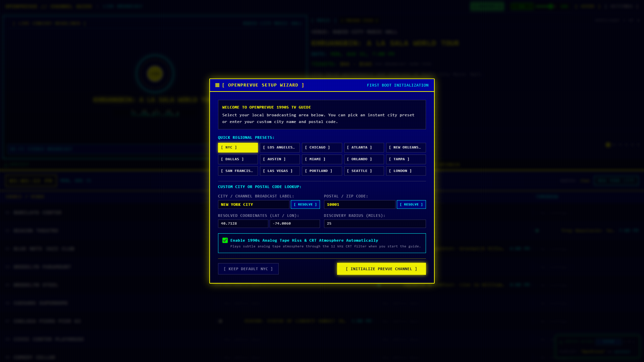Resolve the New York City name

[x=305, y=204]
